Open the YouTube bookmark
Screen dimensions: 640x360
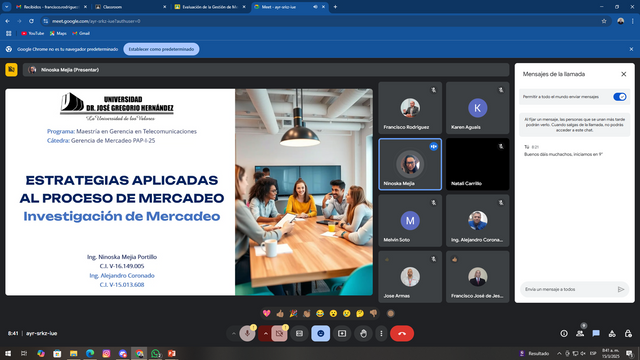33,33
